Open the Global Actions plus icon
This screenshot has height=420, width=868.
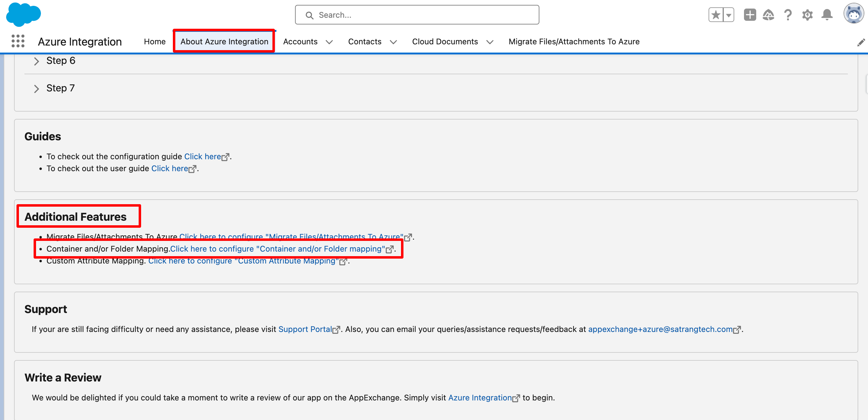tap(750, 15)
